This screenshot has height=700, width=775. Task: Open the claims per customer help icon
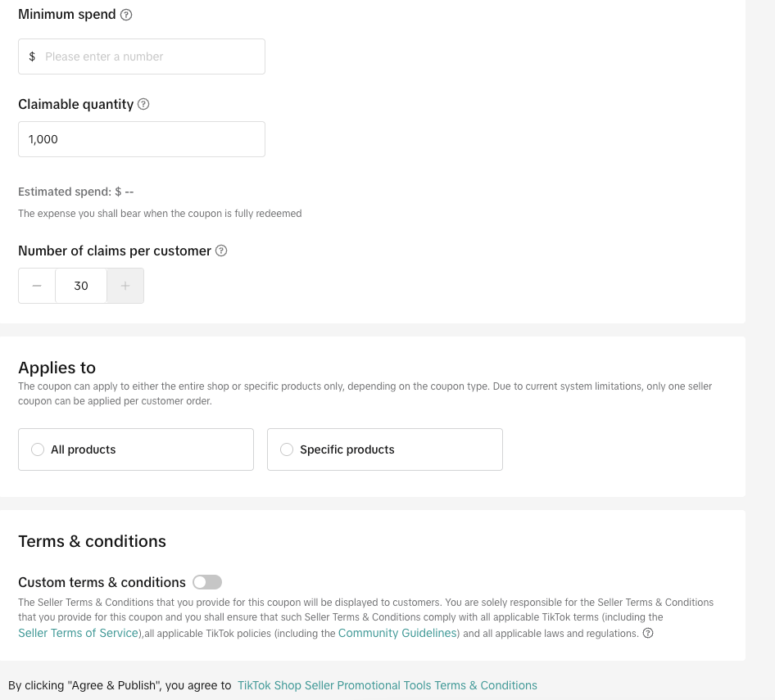[221, 251]
